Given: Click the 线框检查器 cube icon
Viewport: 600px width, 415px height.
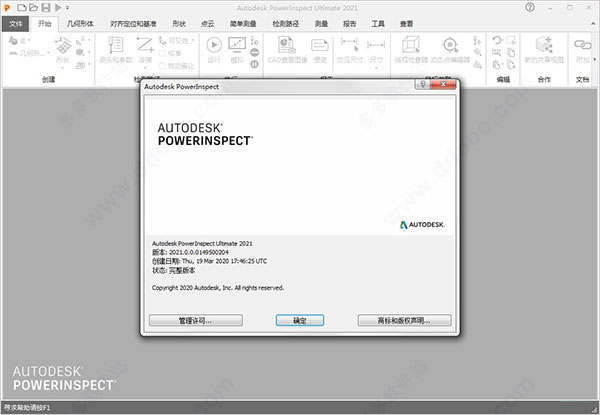Looking at the screenshot, I should coord(411,45).
